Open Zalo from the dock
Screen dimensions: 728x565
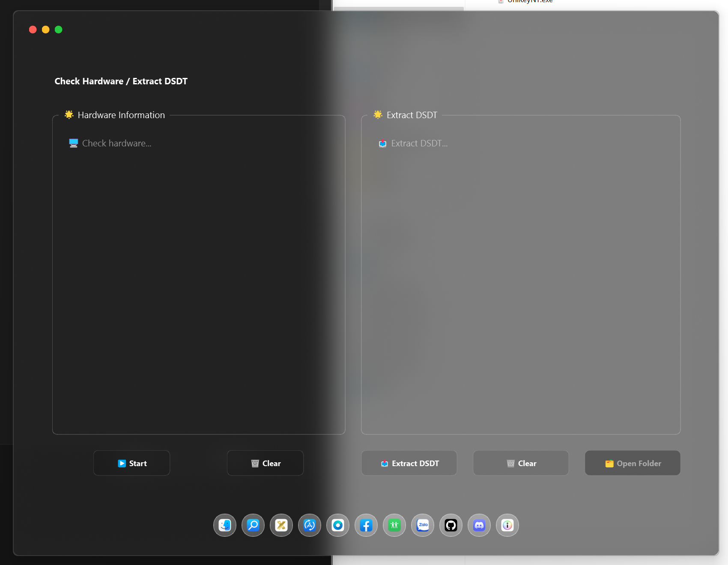click(x=422, y=525)
